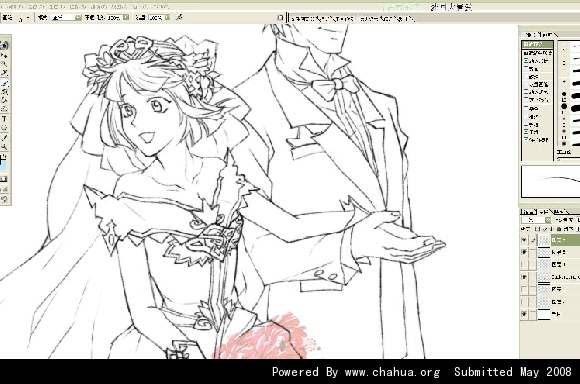Pick the largest round brush tip preset
Viewport: 580px width, 384px height.
[564, 107]
